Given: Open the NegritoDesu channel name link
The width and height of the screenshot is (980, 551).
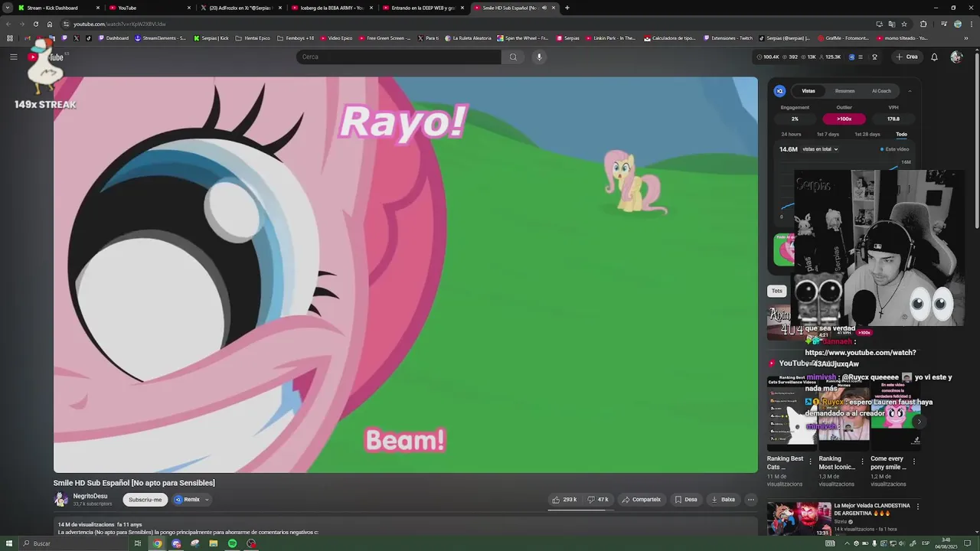Looking at the screenshot, I should (x=90, y=496).
